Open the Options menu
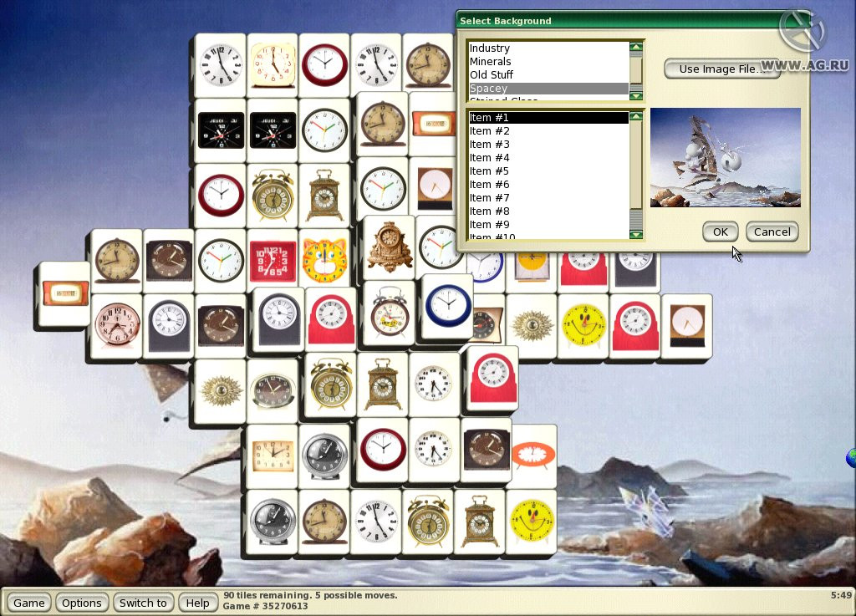Image resolution: width=856 pixels, height=616 pixels. point(81,603)
